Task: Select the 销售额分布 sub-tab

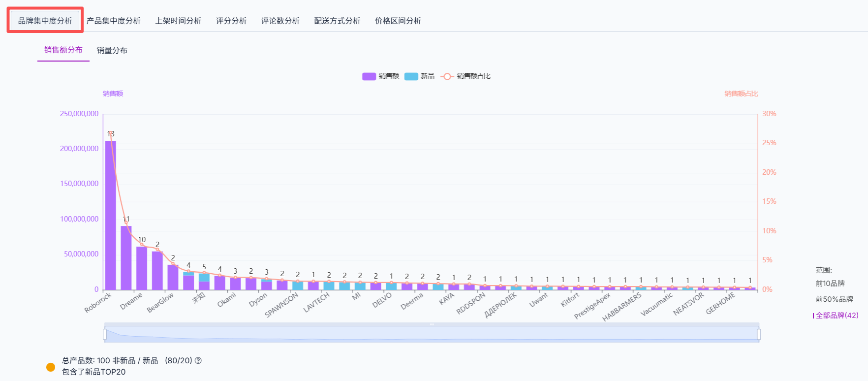Action: (63, 50)
